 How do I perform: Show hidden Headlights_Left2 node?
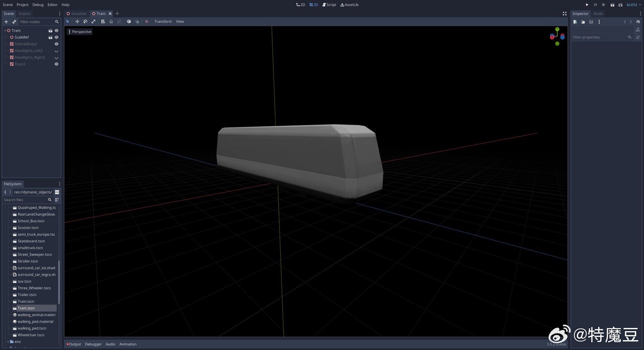click(x=56, y=51)
